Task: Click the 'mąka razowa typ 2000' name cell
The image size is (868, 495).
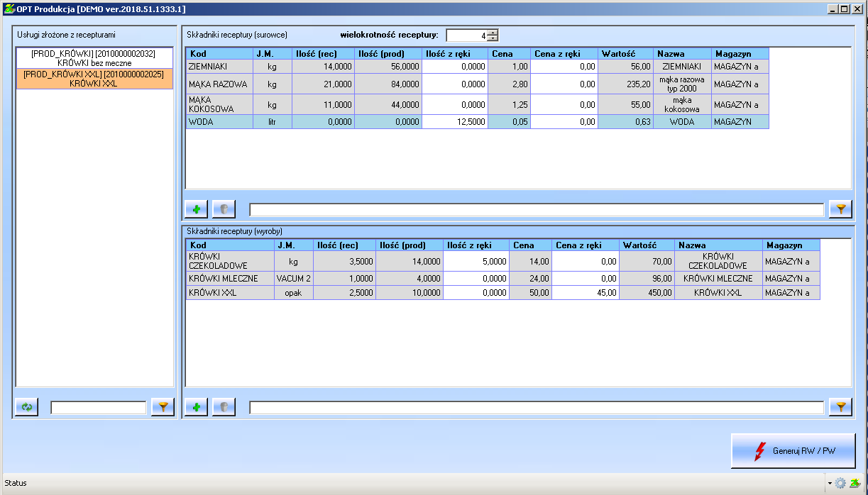Action: point(682,84)
